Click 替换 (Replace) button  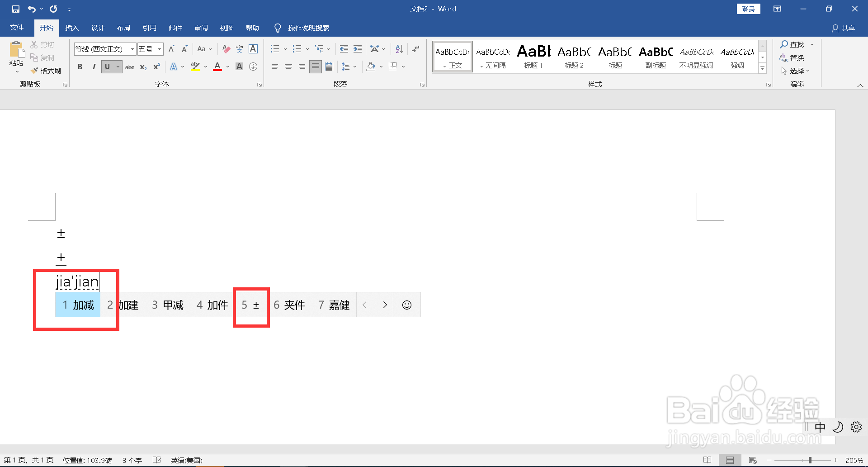point(792,57)
